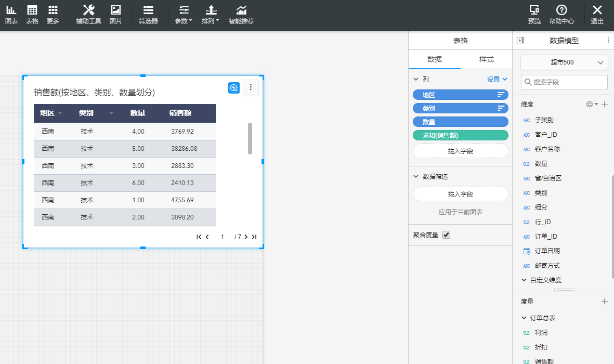Add a 筛选器 filter component
The width and height of the screenshot is (614, 364).
[148, 15]
